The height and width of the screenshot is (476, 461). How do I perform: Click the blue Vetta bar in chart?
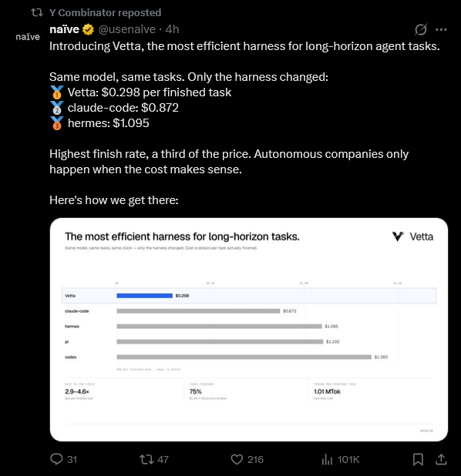click(x=145, y=296)
